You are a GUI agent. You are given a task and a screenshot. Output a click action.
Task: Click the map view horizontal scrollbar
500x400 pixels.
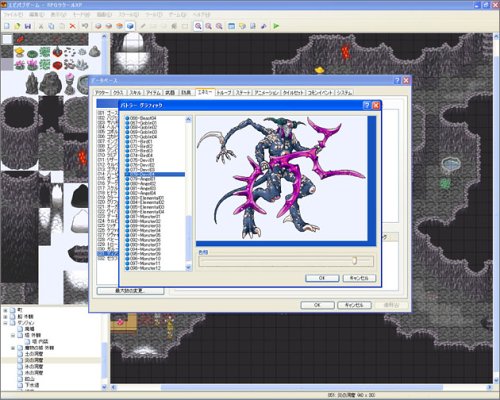coord(302,387)
